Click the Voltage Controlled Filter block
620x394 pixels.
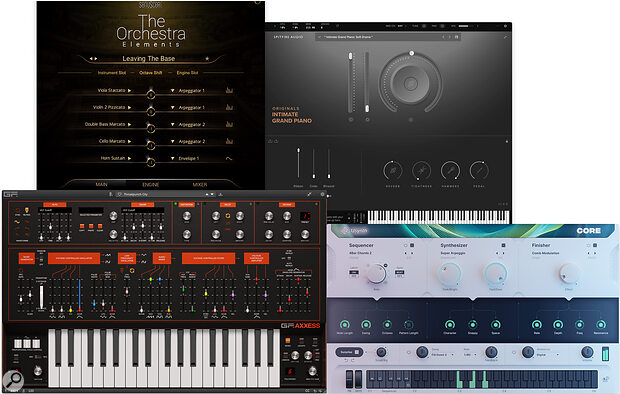[208, 258]
